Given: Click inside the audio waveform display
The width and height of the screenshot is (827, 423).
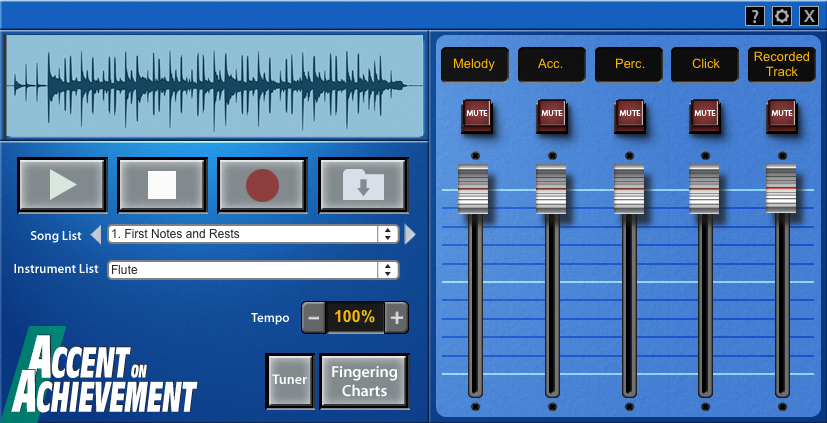Looking at the screenshot, I should pyautogui.click(x=214, y=86).
